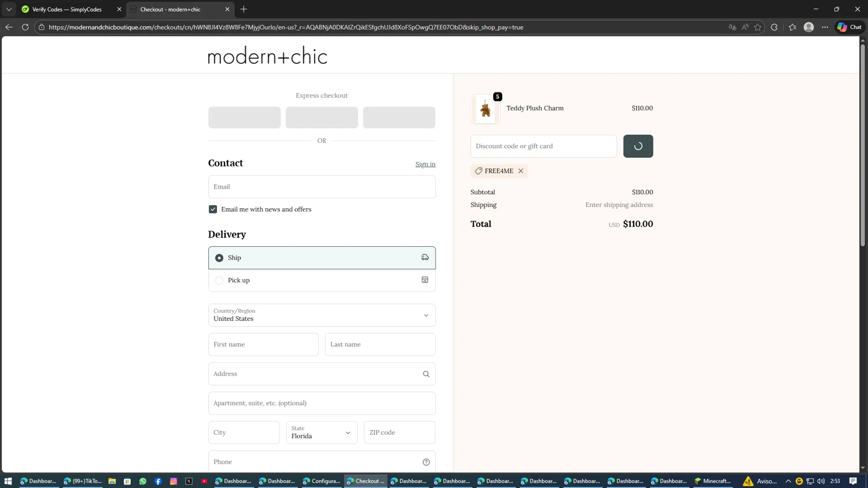
Task: Open YouTube from the taskbar
Action: pyautogui.click(x=204, y=481)
